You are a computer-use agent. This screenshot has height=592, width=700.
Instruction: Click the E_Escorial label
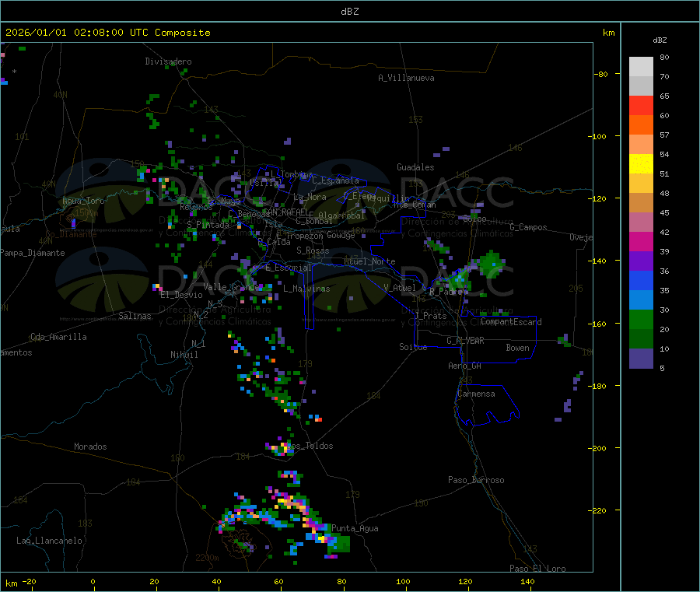pos(289,268)
